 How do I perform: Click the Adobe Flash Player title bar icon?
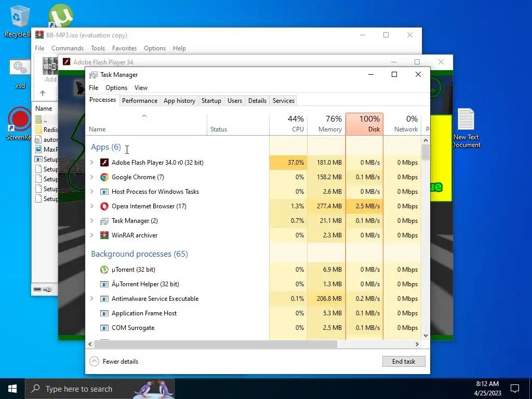tap(66, 62)
